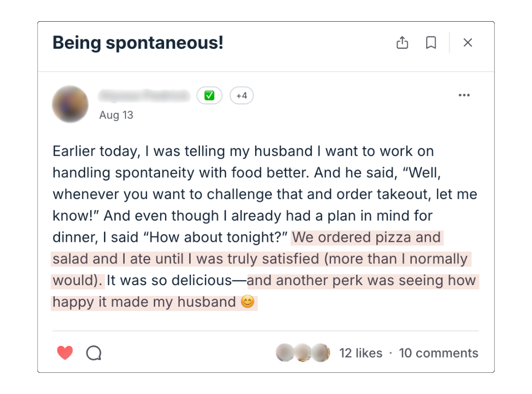Close the post dialog
The width and height of the screenshot is (532, 394).
[x=468, y=43]
